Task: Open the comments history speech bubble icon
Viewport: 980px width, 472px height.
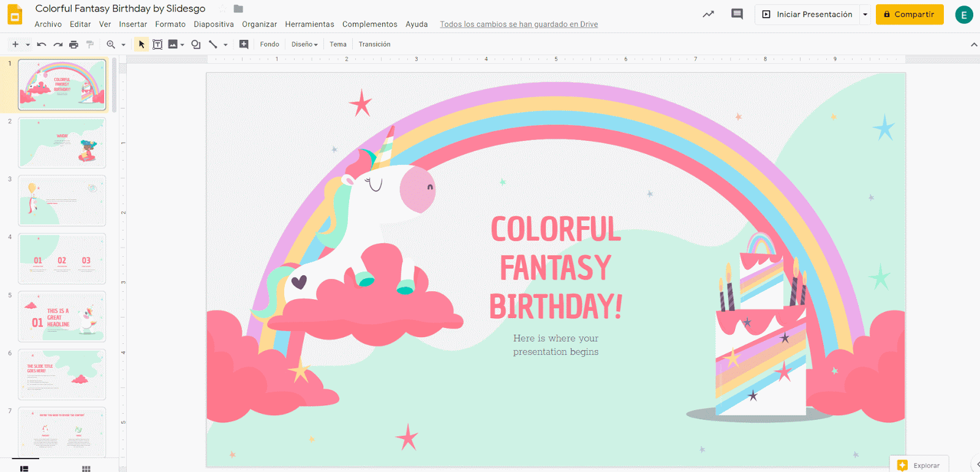Action: [x=737, y=14]
